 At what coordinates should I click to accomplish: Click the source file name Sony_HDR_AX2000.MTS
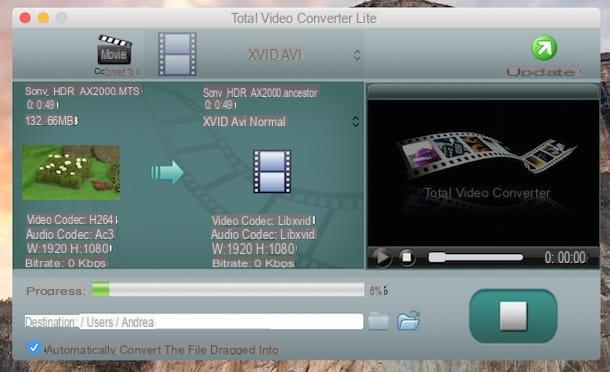[83, 91]
